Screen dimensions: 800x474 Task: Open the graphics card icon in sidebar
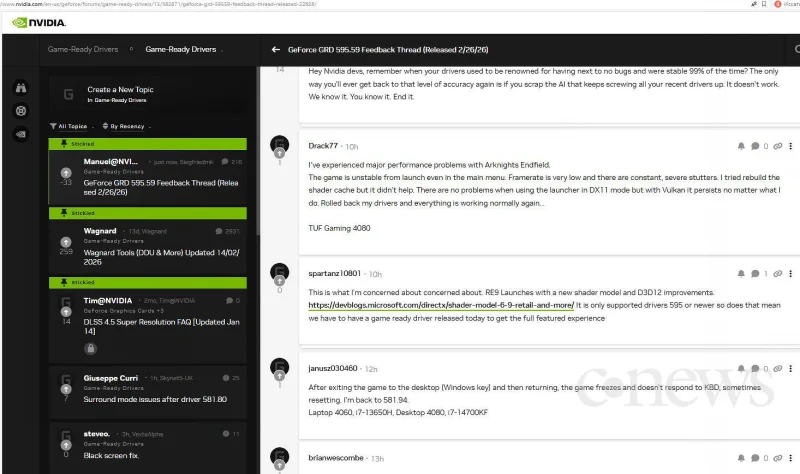21,134
